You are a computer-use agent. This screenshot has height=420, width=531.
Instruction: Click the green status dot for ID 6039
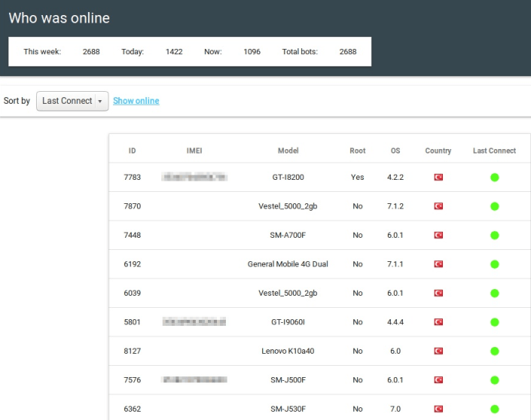tap(495, 294)
